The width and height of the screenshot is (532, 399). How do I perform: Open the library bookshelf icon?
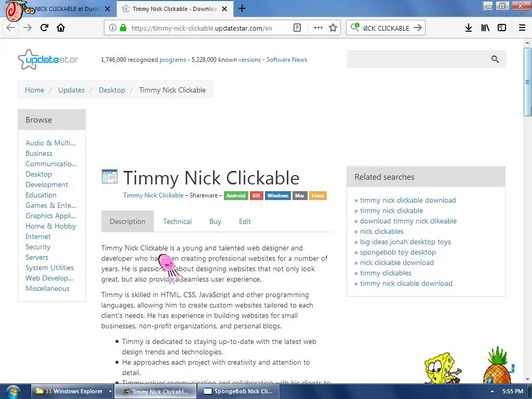pyautogui.click(x=485, y=28)
